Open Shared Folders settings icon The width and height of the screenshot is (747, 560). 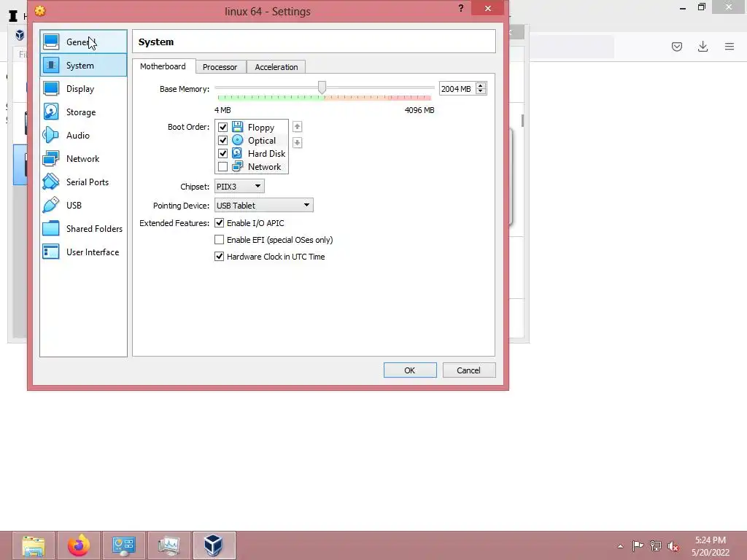pyautogui.click(x=51, y=228)
